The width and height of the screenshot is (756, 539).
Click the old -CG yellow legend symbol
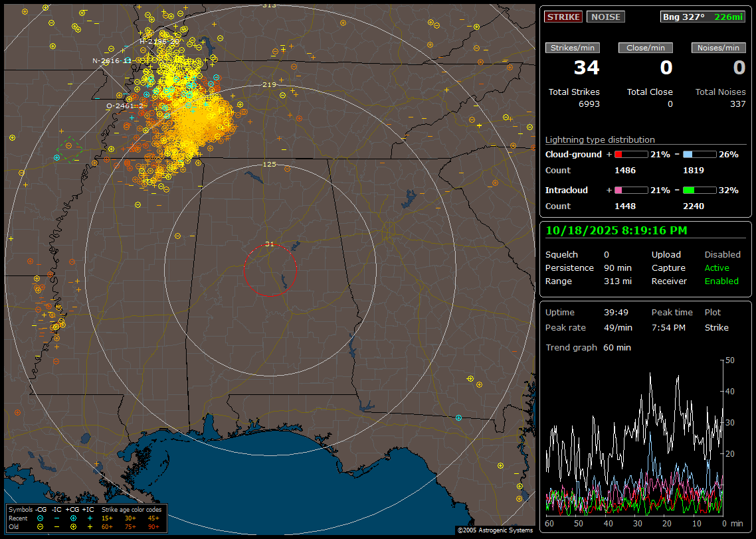click(40, 526)
